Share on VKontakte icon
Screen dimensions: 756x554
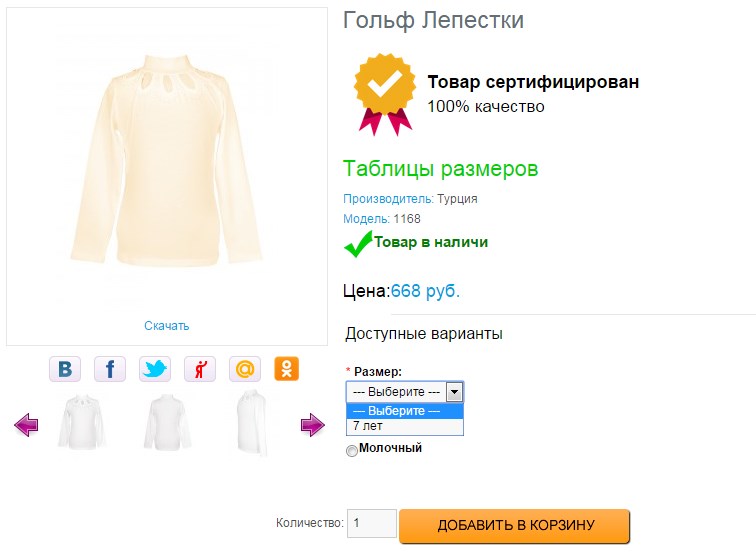click(65, 369)
